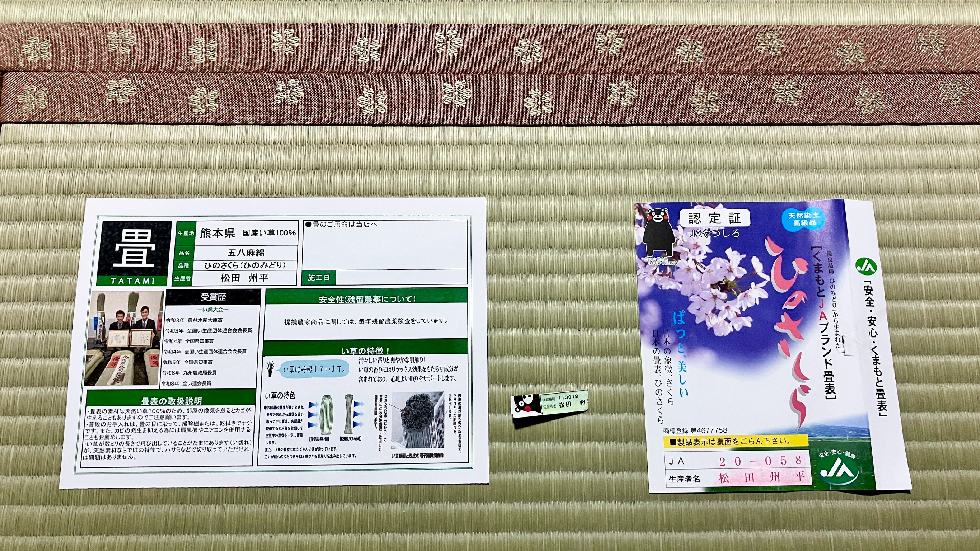The height and width of the screenshot is (551, 980).
Task: Click the green 施工日 label
Action: (x=319, y=278)
